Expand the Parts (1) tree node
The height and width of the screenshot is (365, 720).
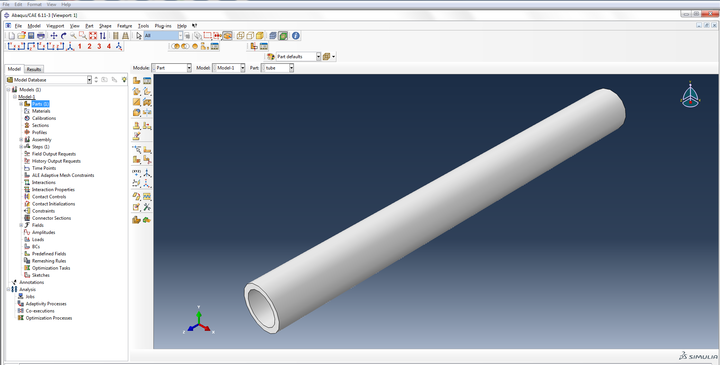click(x=21, y=104)
